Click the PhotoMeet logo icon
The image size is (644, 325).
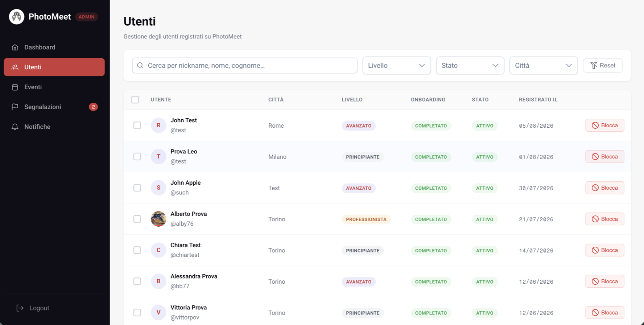click(17, 17)
